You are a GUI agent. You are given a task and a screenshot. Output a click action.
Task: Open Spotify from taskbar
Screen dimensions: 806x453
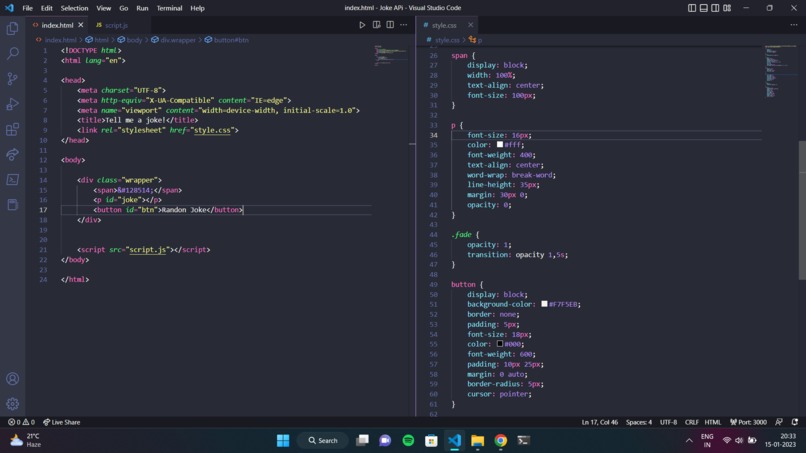click(408, 441)
